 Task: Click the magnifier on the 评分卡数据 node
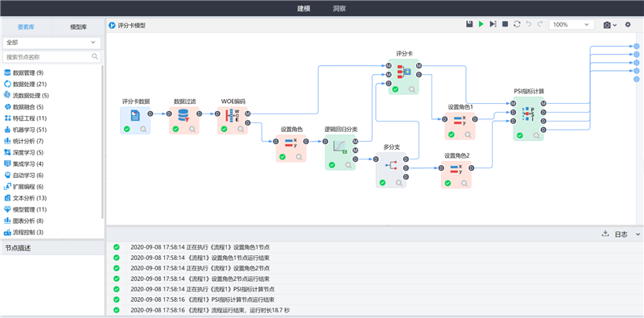143,129
